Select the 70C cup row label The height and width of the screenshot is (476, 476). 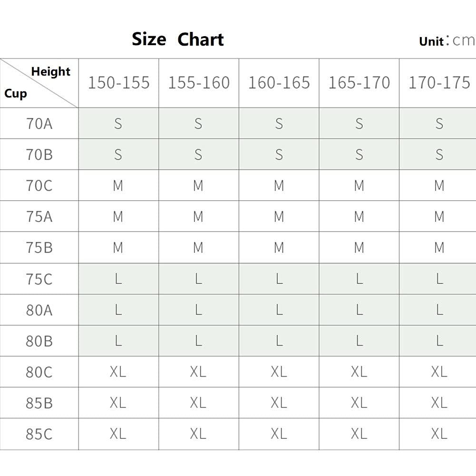pyautogui.click(x=39, y=185)
